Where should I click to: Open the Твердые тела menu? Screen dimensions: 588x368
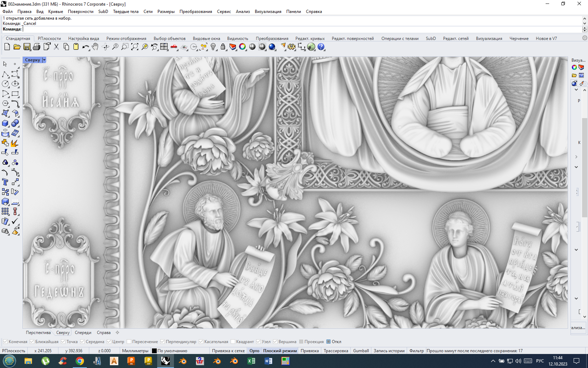pyautogui.click(x=126, y=12)
